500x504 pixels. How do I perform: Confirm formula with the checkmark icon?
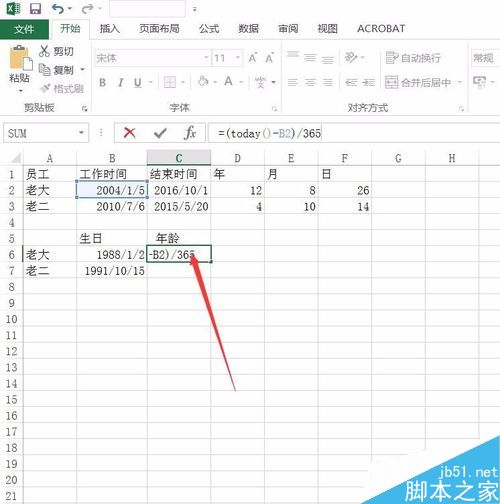tap(160, 133)
